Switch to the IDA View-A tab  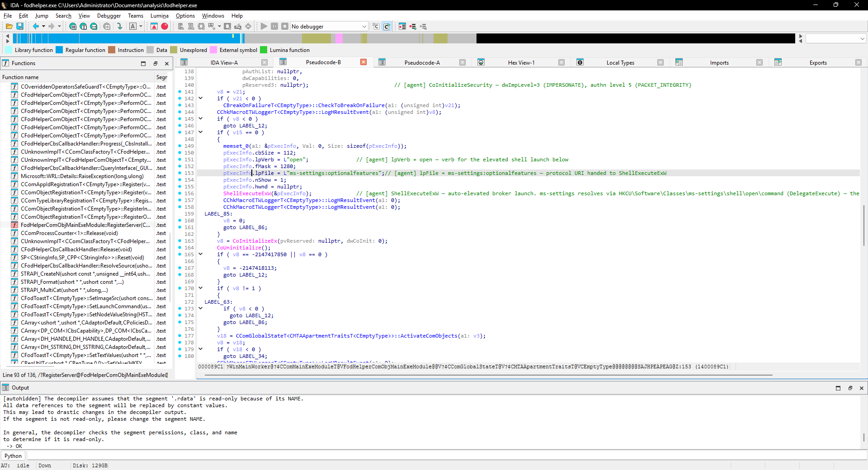[x=224, y=63]
